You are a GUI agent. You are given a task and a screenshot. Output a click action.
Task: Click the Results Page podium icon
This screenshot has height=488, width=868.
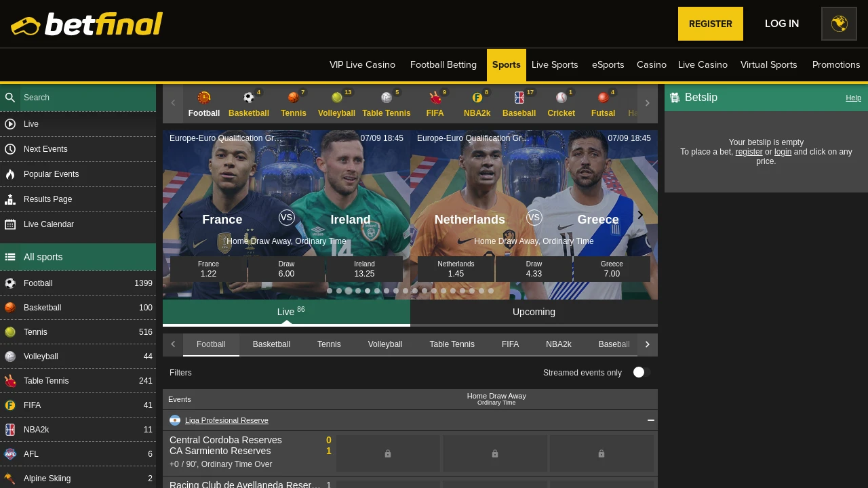10,199
